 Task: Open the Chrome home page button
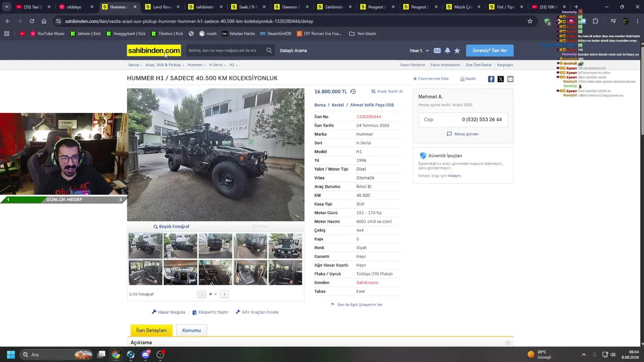(44, 21)
